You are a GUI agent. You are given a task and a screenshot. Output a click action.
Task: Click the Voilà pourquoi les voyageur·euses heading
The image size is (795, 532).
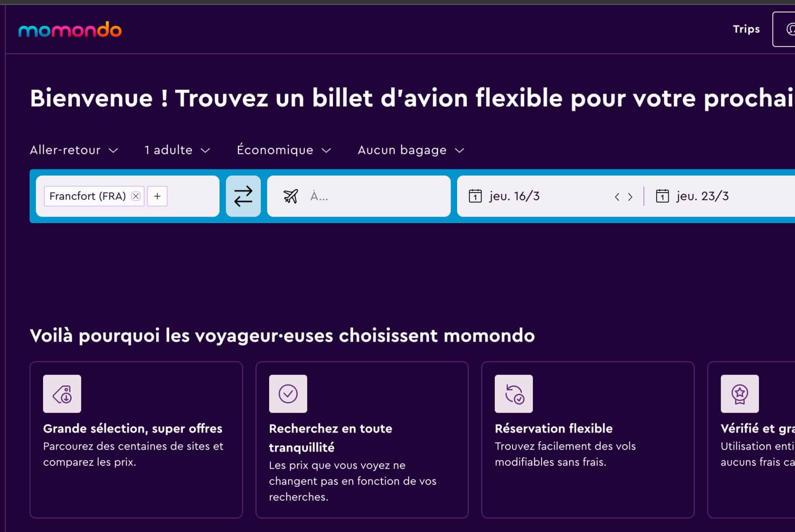point(282,336)
